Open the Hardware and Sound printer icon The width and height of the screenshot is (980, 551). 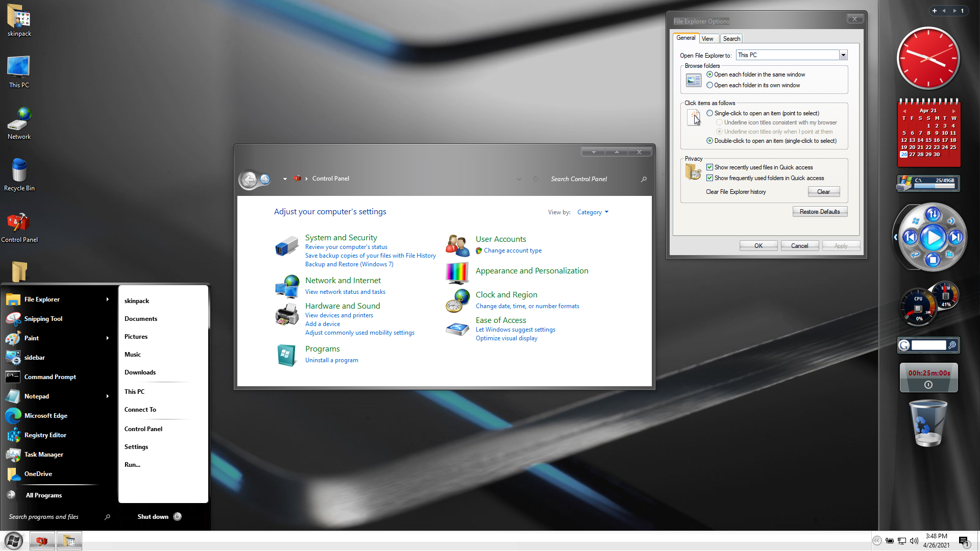pyautogui.click(x=286, y=314)
